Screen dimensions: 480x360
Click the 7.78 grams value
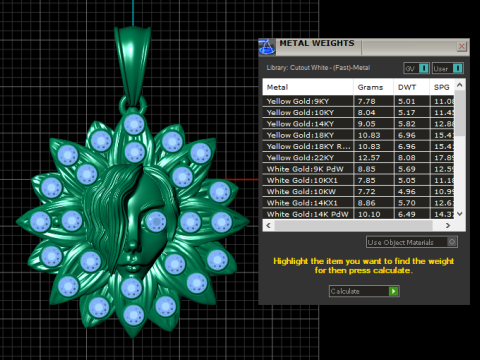(366, 101)
